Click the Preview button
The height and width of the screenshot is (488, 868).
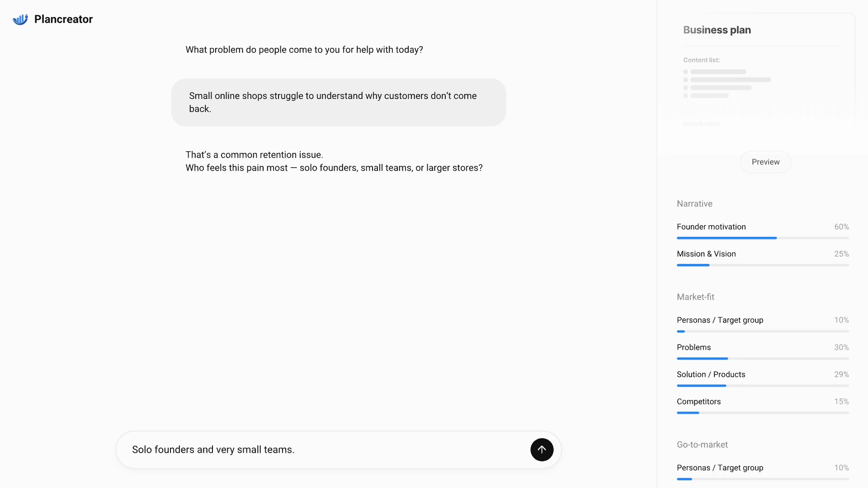(765, 162)
